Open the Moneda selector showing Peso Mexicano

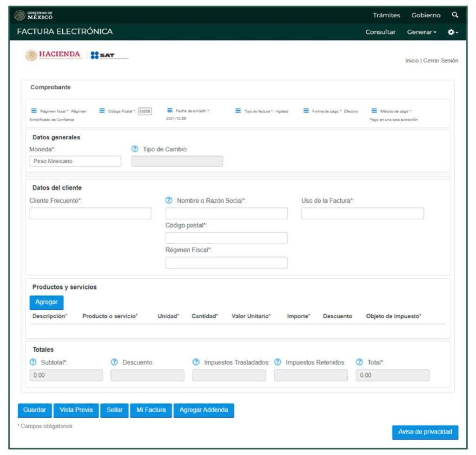pos(75,161)
